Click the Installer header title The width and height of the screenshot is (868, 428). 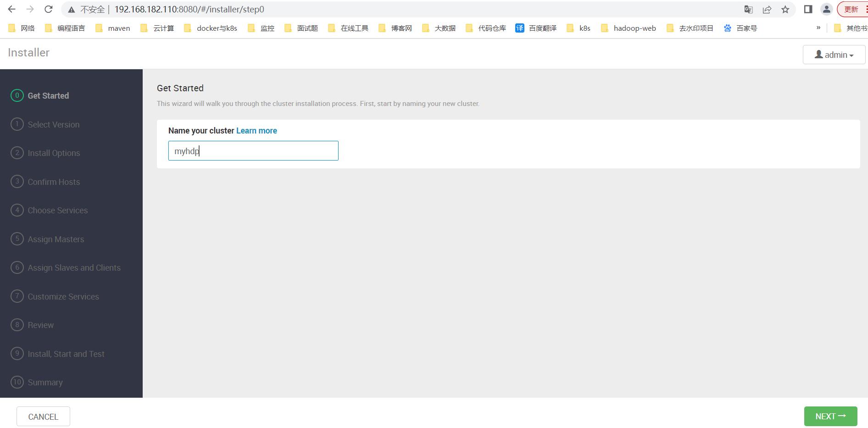(x=28, y=53)
